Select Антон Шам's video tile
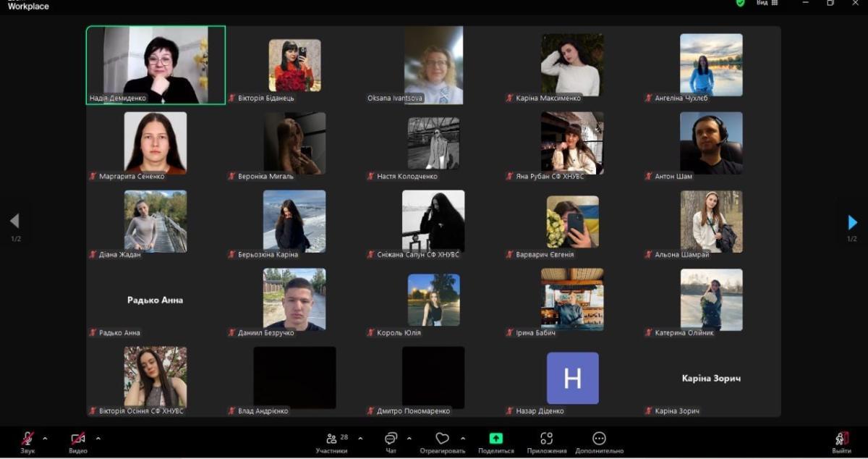 click(711, 143)
